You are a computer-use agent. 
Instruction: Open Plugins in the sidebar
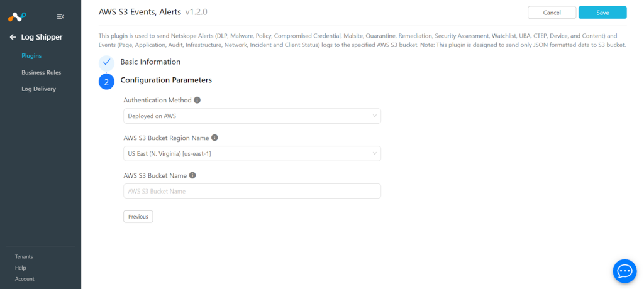[x=31, y=56]
